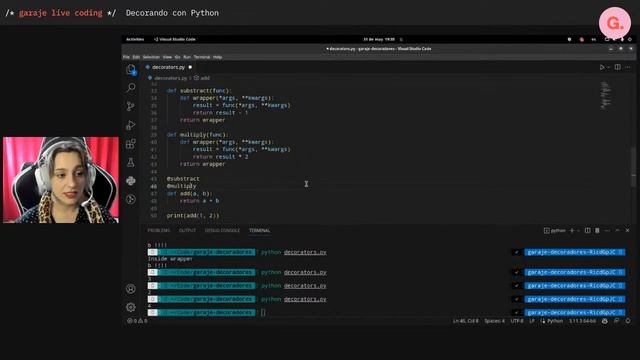The image size is (640, 360).
Task: Open the Python extension view
Action: click(131, 181)
